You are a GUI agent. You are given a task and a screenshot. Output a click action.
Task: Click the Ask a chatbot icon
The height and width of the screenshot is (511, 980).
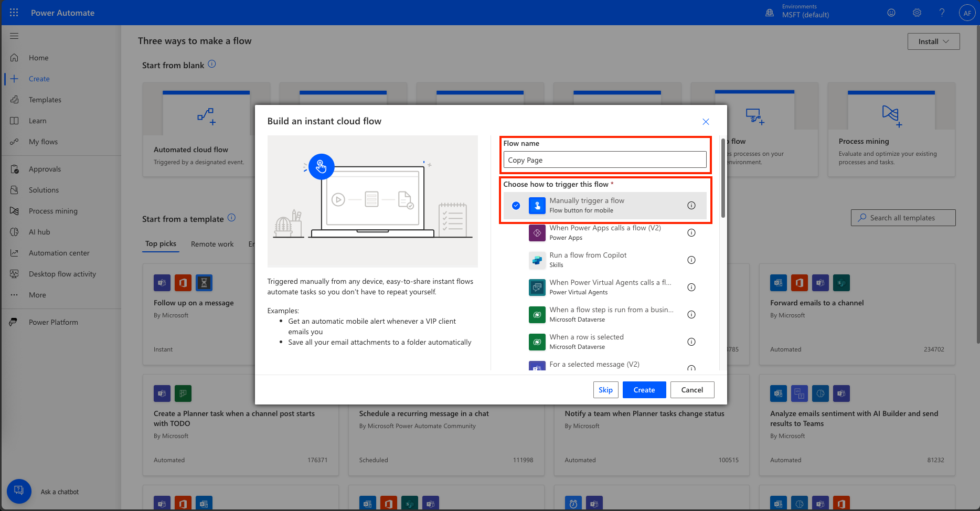point(19,492)
